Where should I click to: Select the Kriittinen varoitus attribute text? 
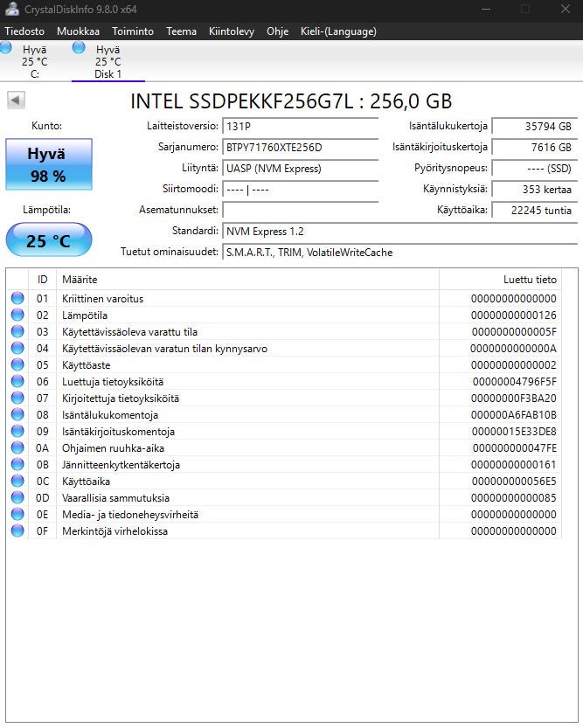tap(102, 299)
